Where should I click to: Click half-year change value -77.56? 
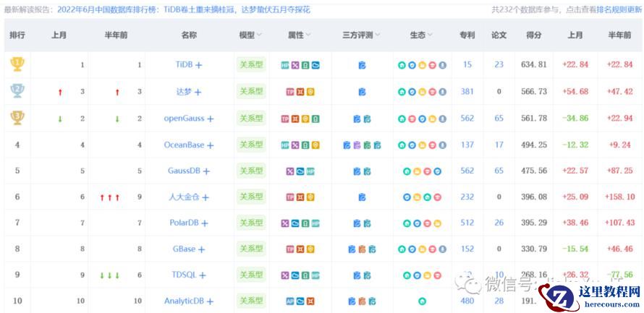coord(619,275)
